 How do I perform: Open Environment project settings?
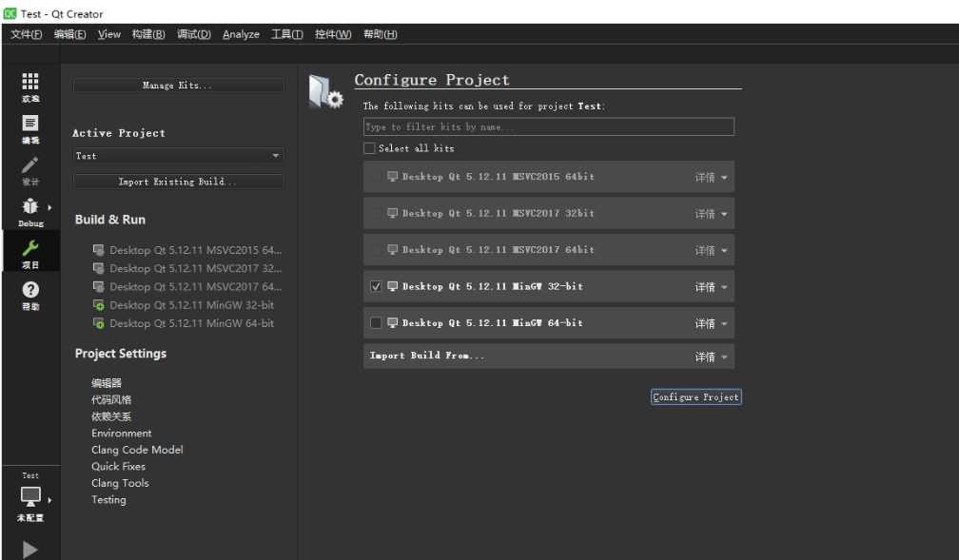[x=121, y=433]
